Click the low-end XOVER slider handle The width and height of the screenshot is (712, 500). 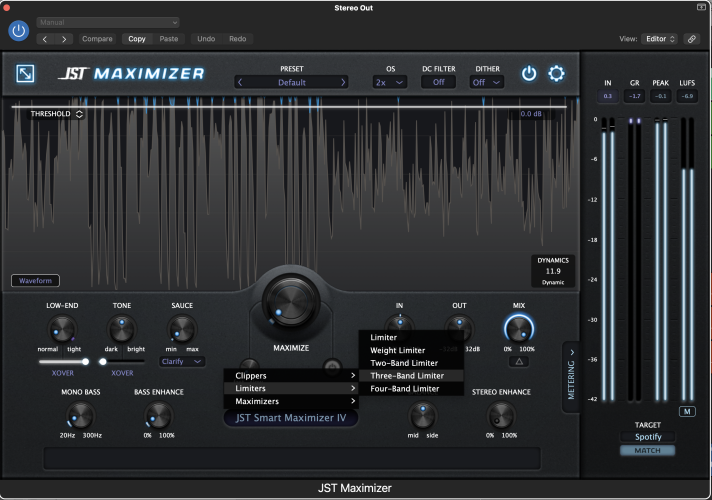[x=85, y=361]
